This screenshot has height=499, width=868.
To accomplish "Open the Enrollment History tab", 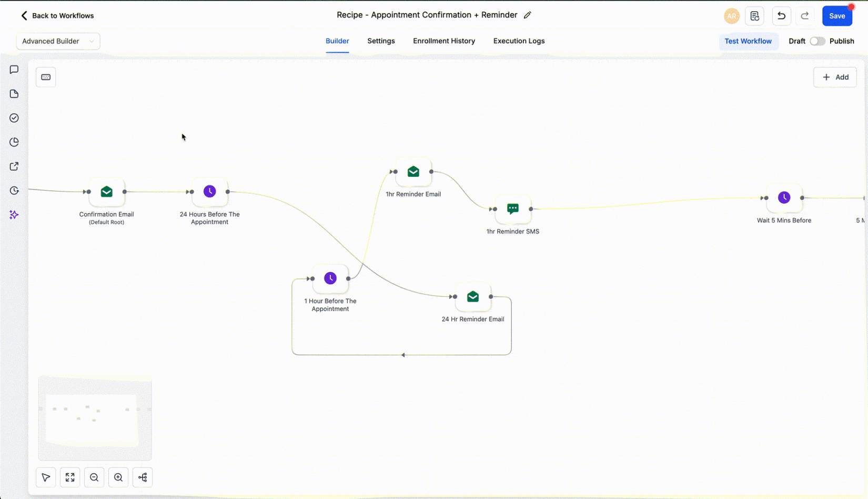I will 443,41.
